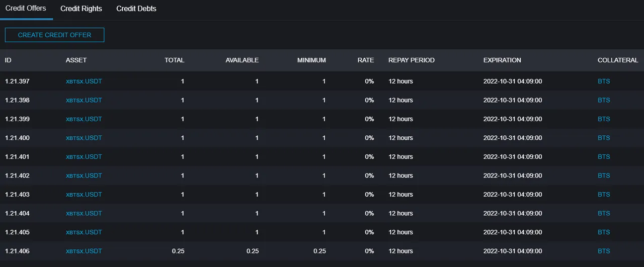Viewport: 644px width, 267px height.
Task: Select the Credit Offers tab
Action: 26,9
